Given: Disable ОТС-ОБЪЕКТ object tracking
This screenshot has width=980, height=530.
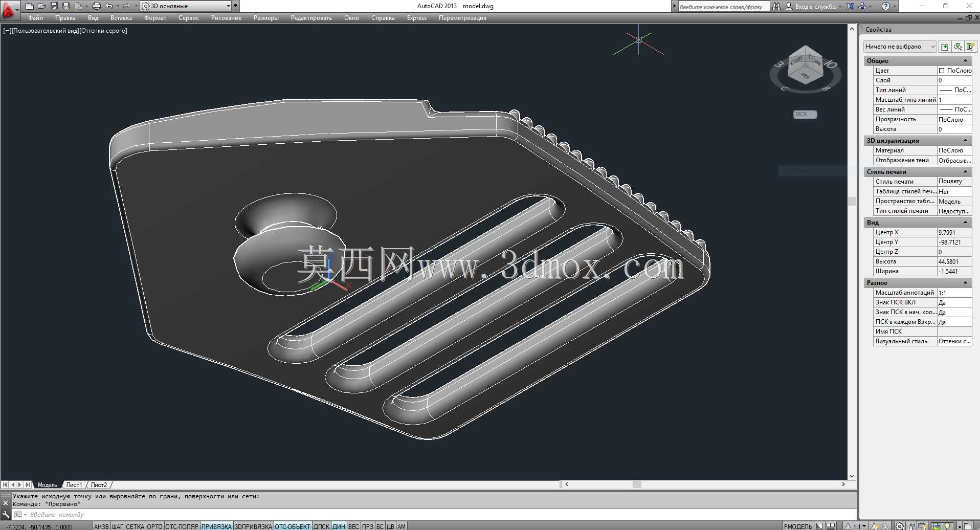Looking at the screenshot, I should point(293,526).
